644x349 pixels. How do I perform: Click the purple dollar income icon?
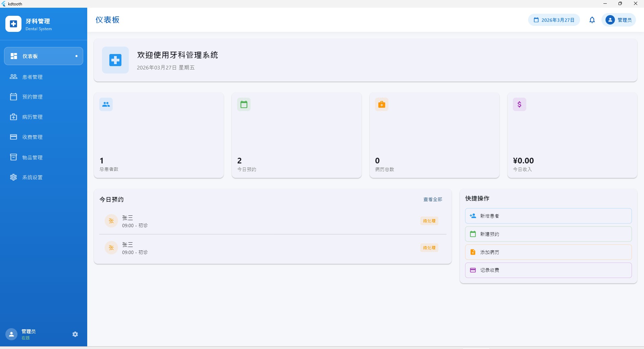519,104
